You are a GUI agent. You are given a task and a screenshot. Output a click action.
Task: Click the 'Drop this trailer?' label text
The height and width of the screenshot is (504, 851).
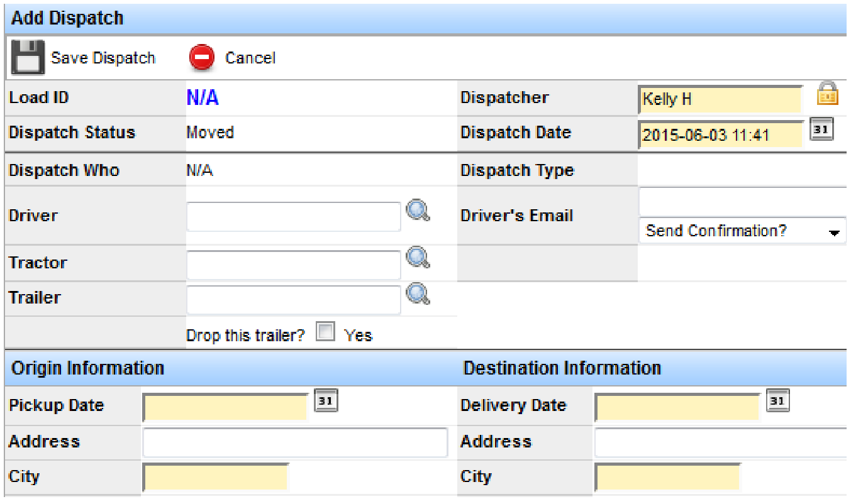[x=245, y=336]
